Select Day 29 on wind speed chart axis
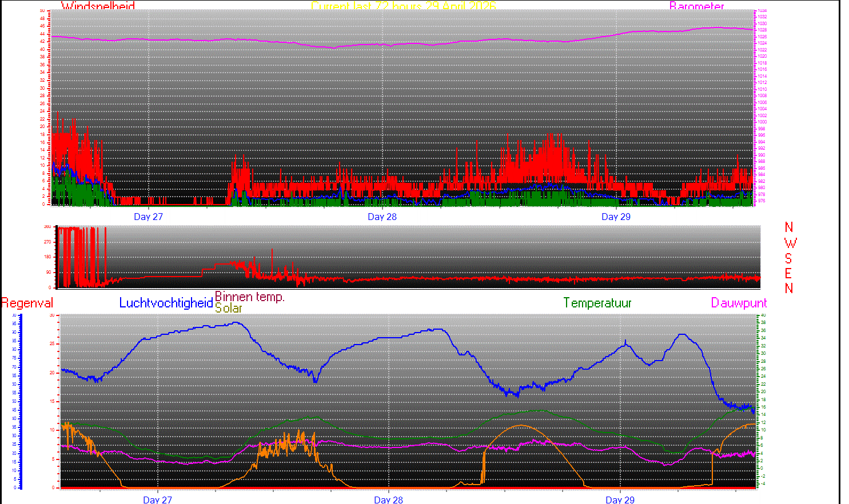The image size is (849, 504). click(x=616, y=217)
